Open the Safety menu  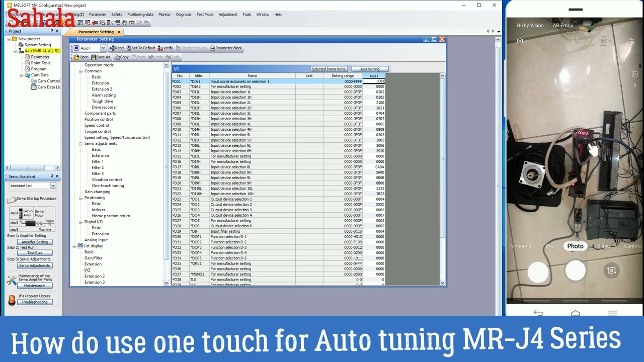click(117, 15)
